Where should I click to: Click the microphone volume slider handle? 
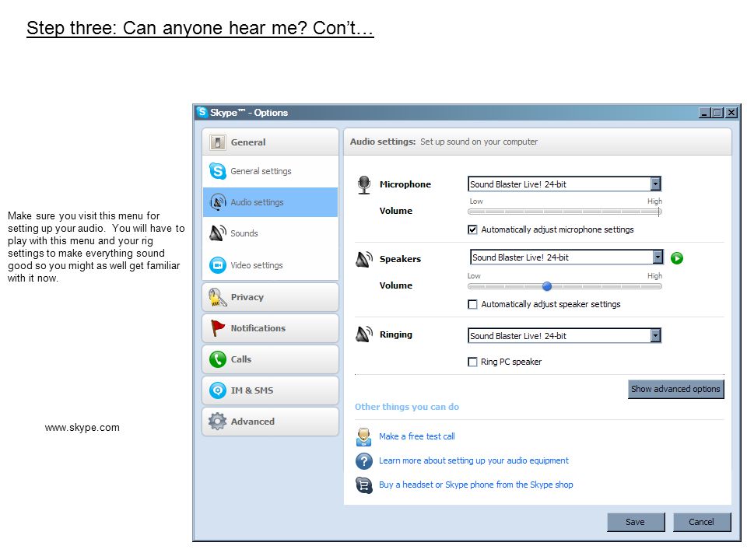click(x=659, y=212)
